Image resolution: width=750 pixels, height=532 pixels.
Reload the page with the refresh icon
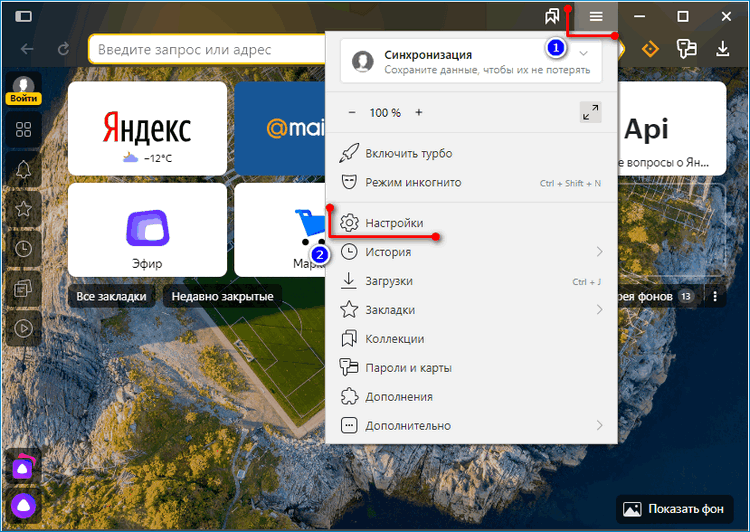pos(64,48)
